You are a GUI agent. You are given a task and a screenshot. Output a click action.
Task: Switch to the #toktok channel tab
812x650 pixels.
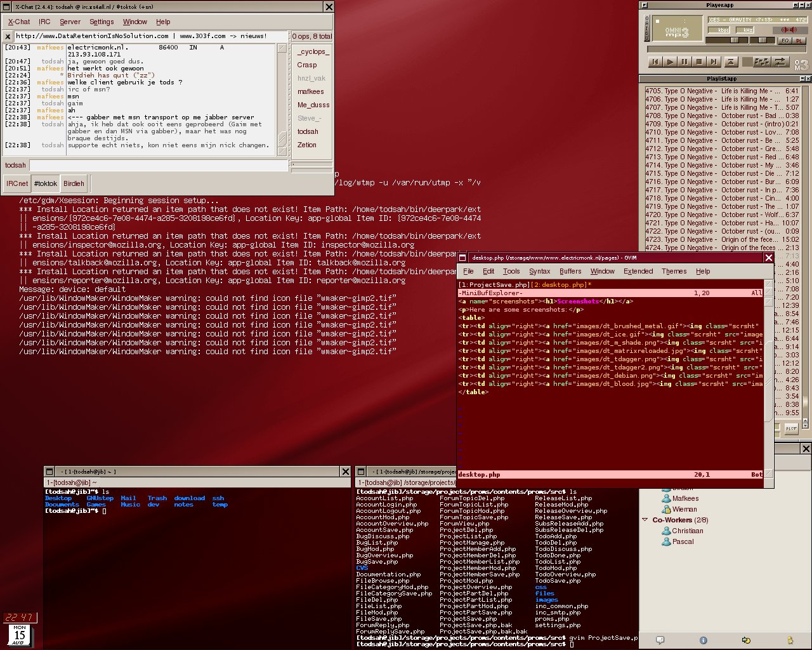(x=45, y=183)
